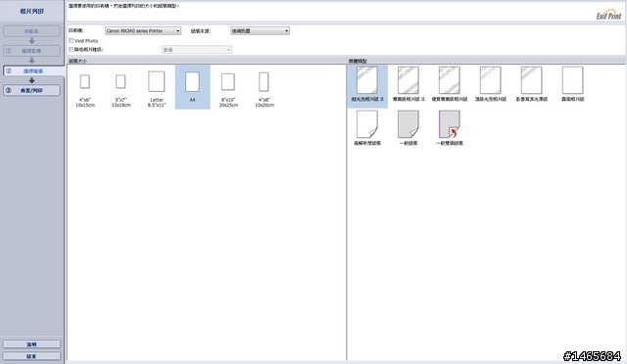Choose 高解析度紙張 high resolution paper
Viewport: 627px width, 364px height.
pyautogui.click(x=367, y=128)
